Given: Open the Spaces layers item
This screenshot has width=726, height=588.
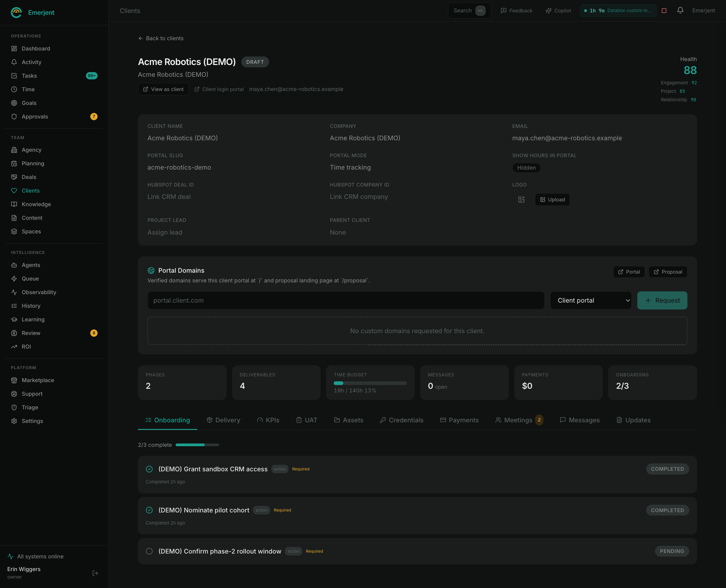Looking at the screenshot, I should pyautogui.click(x=54, y=231).
